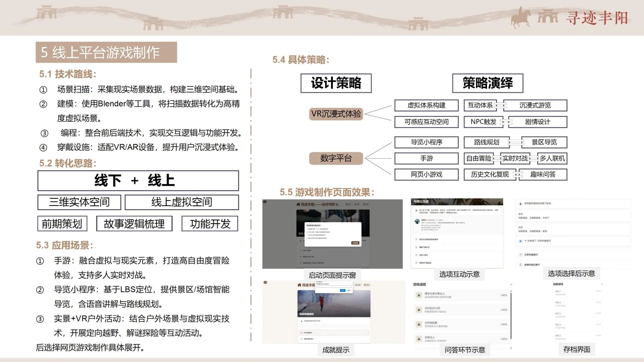
Task: Close the 加载游戏 load game dialog
Action: tap(602, 284)
